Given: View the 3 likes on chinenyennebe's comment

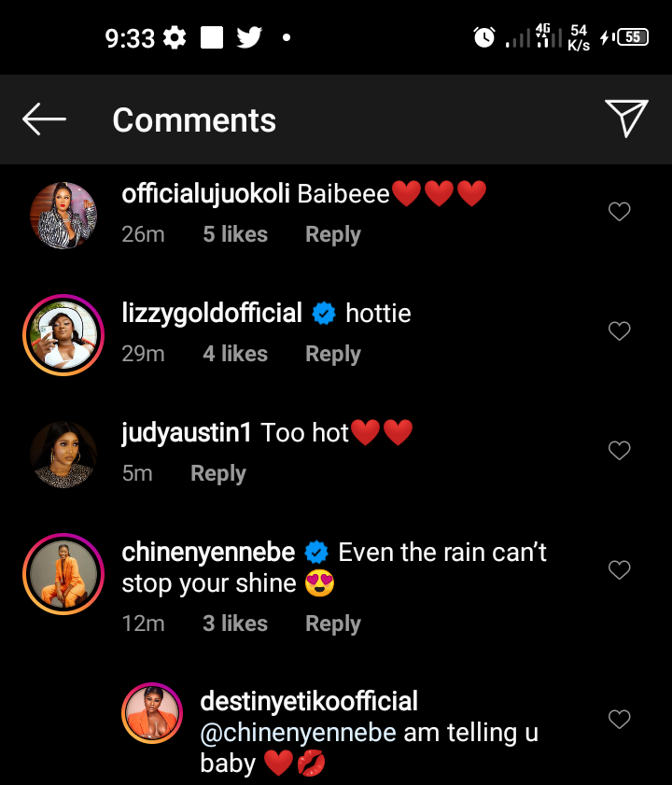Looking at the screenshot, I should [x=235, y=624].
